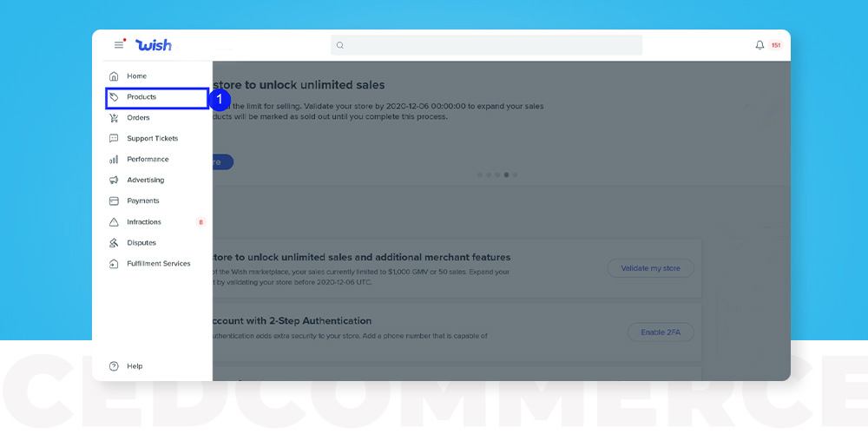Select the last carousel dot
Screen dimensions: 868x434
515,175
